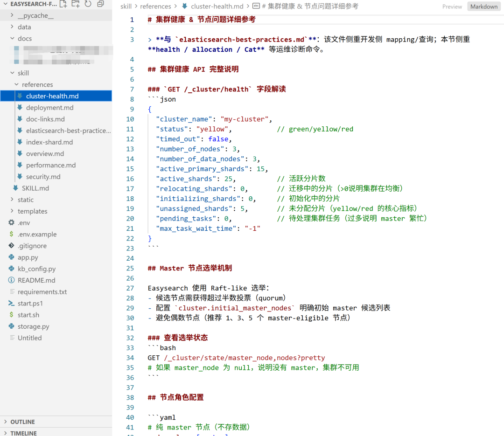Click the markdown icon beside performance.md
The height and width of the screenshot is (436, 504).
click(20, 165)
